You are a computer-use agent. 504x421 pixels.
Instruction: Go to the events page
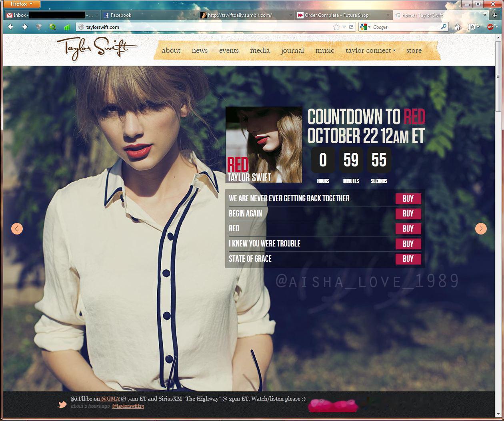click(229, 50)
